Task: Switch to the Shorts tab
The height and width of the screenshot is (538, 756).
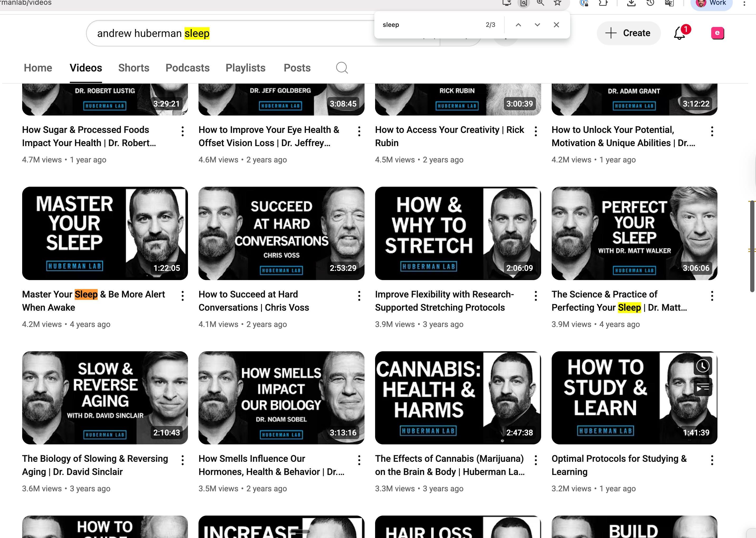Action: pyautogui.click(x=134, y=68)
